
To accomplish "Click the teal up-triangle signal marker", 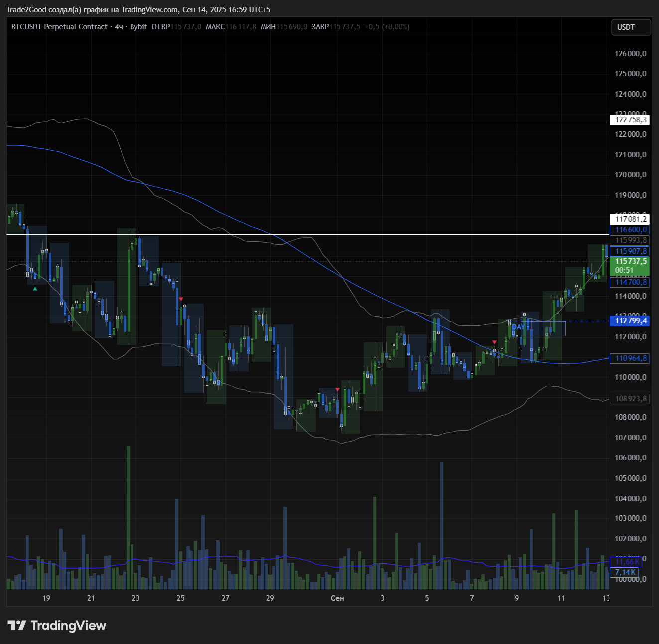I will (x=35, y=288).
